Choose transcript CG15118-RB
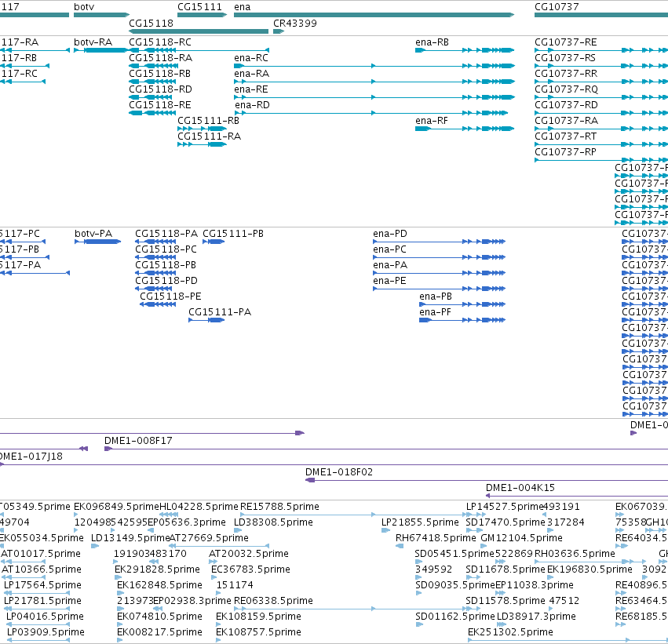This screenshot has height=644, width=668. [x=159, y=74]
